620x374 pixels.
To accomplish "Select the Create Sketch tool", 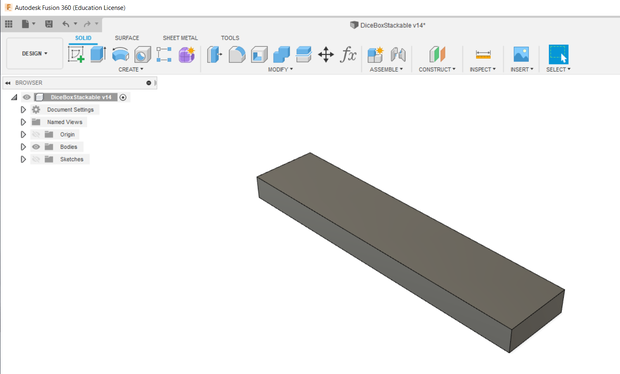I will coord(76,54).
